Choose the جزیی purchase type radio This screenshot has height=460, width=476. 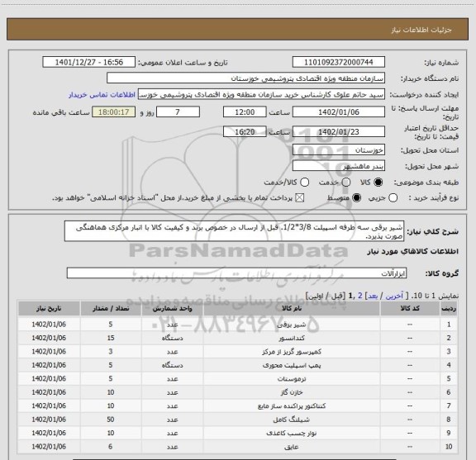point(393,198)
